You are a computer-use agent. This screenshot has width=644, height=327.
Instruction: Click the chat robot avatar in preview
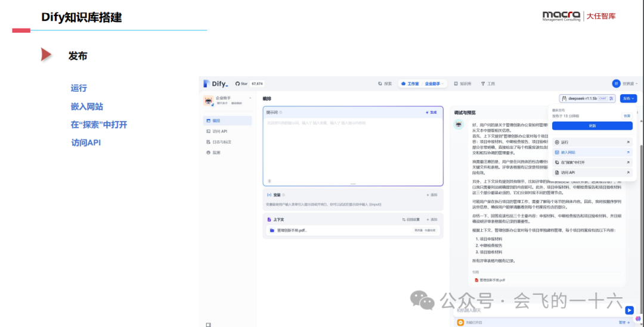[x=459, y=124]
